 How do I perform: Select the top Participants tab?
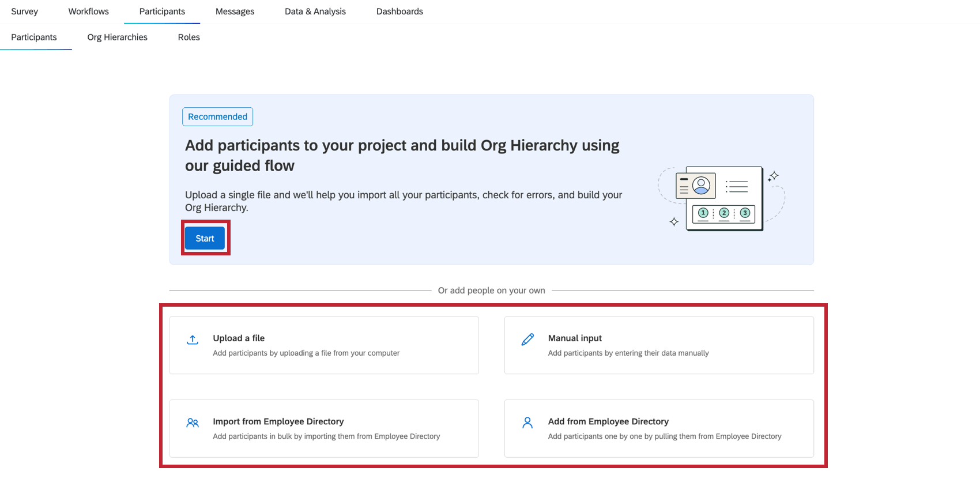pyautogui.click(x=162, y=12)
